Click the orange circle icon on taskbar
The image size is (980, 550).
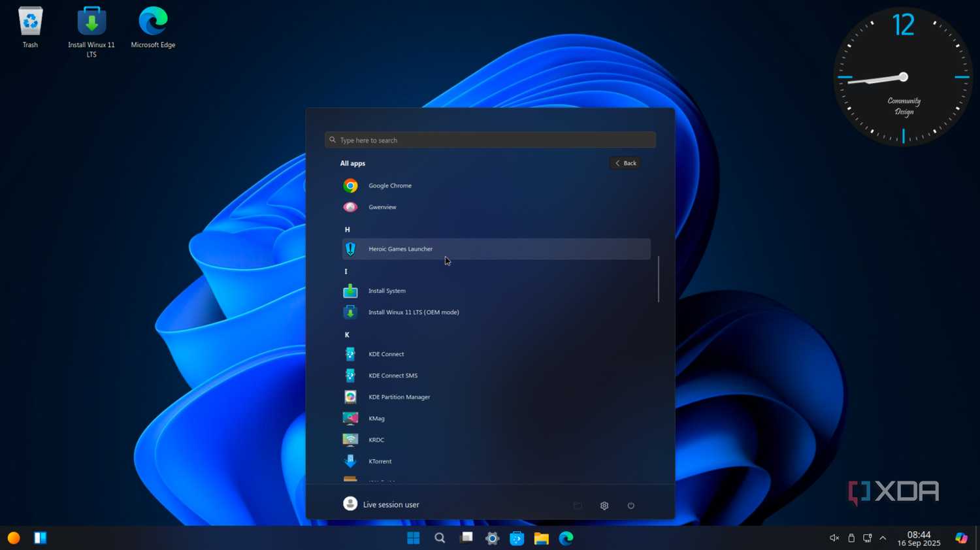(14, 538)
